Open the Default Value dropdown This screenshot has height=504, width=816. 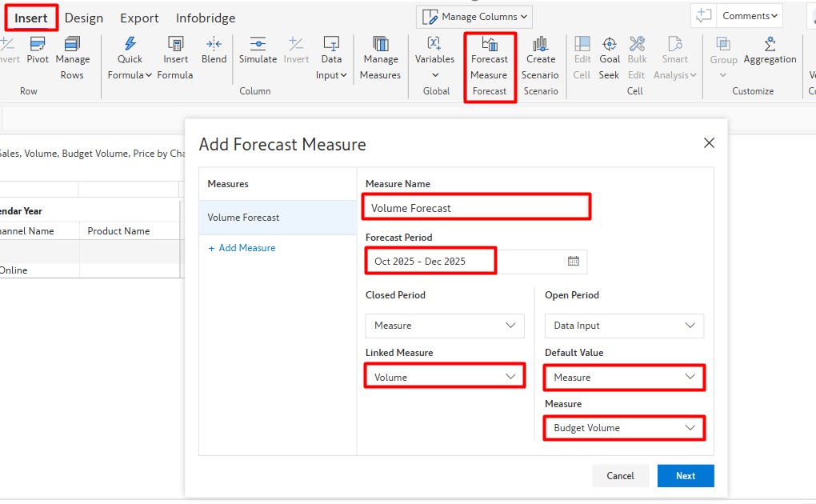pos(625,377)
